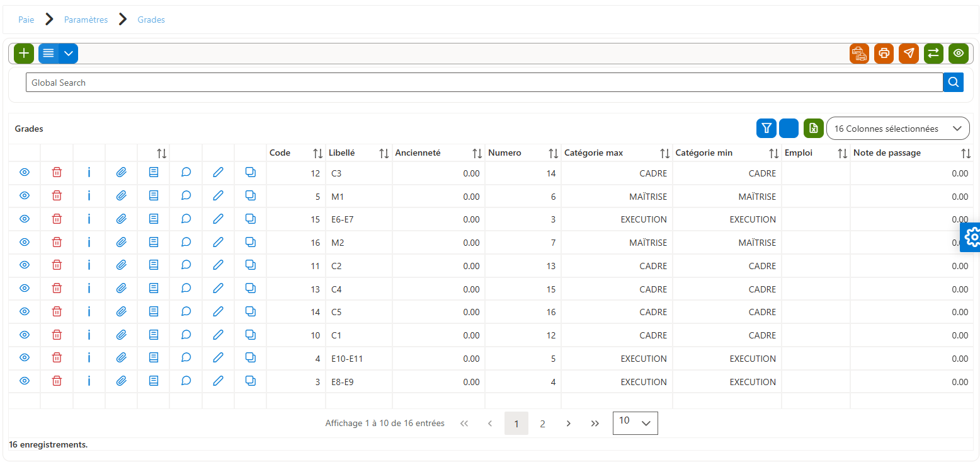This screenshot has height=462, width=980.
Task: Show info for the M1 row
Action: coord(89,196)
